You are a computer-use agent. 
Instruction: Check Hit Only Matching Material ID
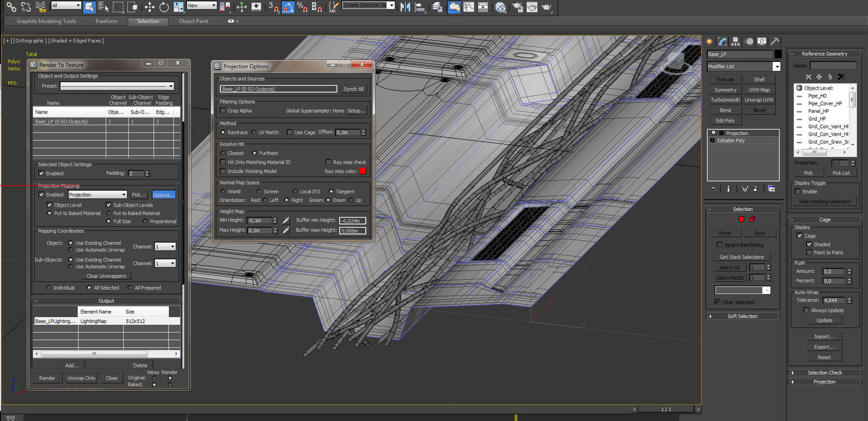pyautogui.click(x=223, y=162)
